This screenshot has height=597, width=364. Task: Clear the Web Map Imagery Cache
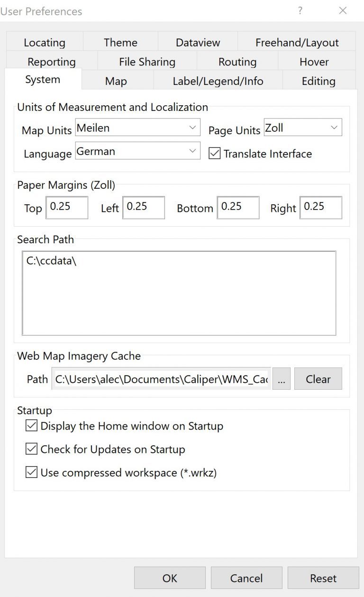318,379
